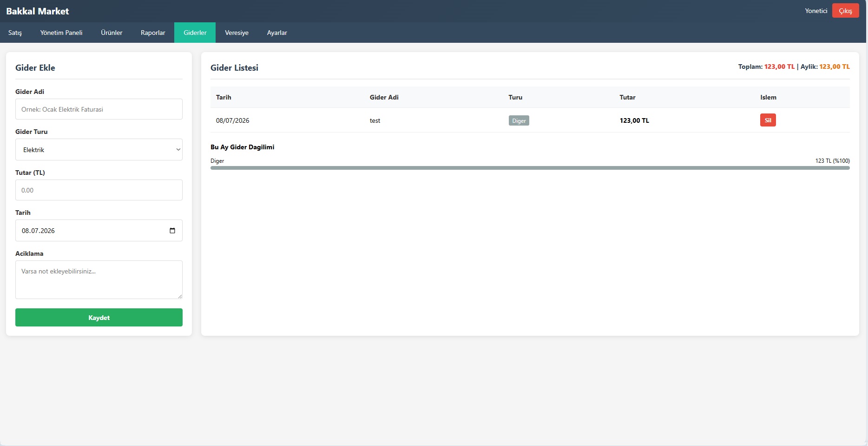Click the Tutar (TL) amount field
868x446 pixels.
click(99, 190)
